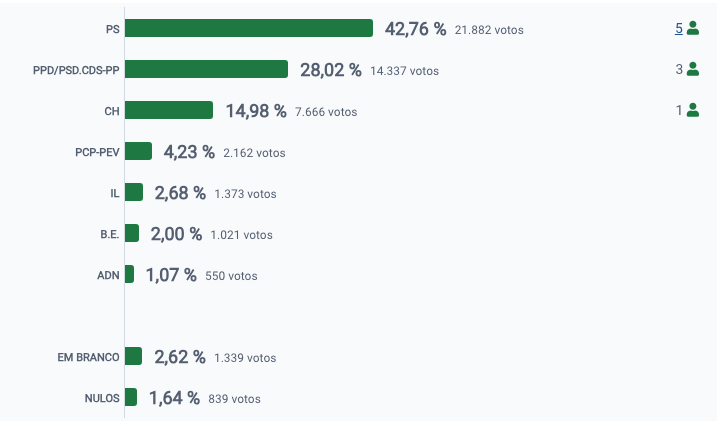Click the seat count 3 for PPD/PSD.CDS-PP
The height and width of the screenshot is (421, 717).
(x=679, y=70)
